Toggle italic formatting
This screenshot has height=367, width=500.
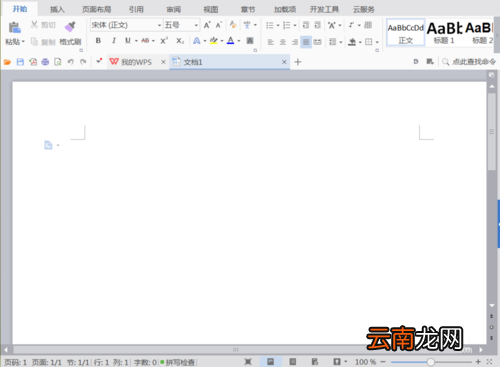tap(114, 41)
